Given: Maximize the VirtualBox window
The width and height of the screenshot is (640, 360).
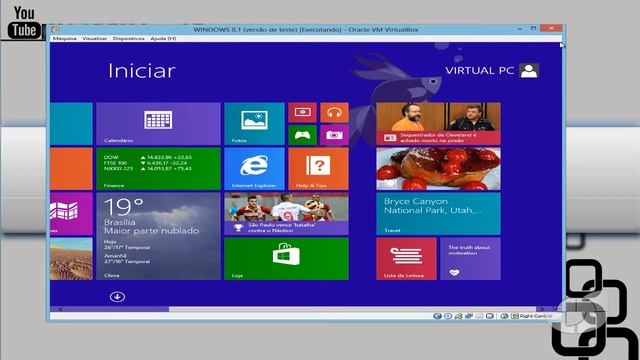Looking at the screenshot, I should [533, 29].
